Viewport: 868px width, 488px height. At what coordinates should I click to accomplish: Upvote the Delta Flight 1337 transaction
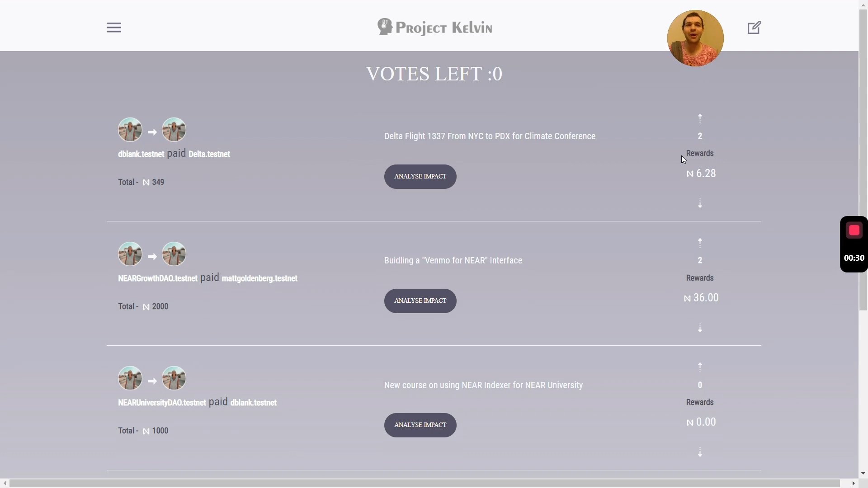700,118
